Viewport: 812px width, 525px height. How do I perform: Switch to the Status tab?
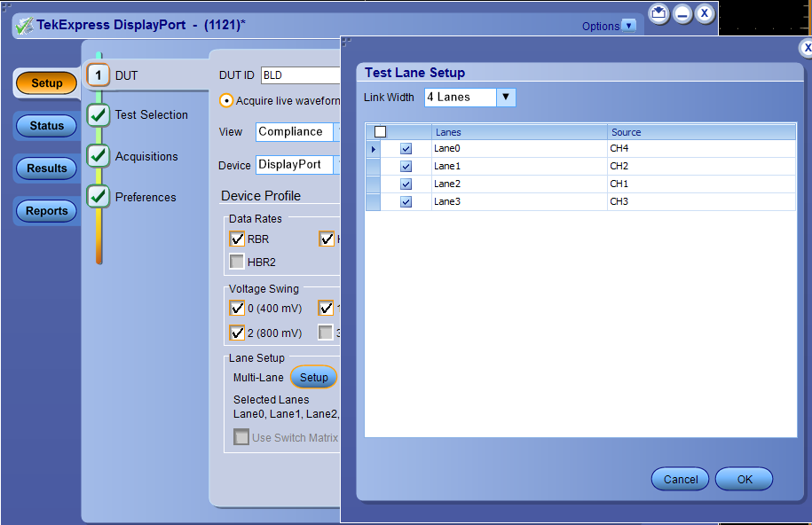point(47,126)
